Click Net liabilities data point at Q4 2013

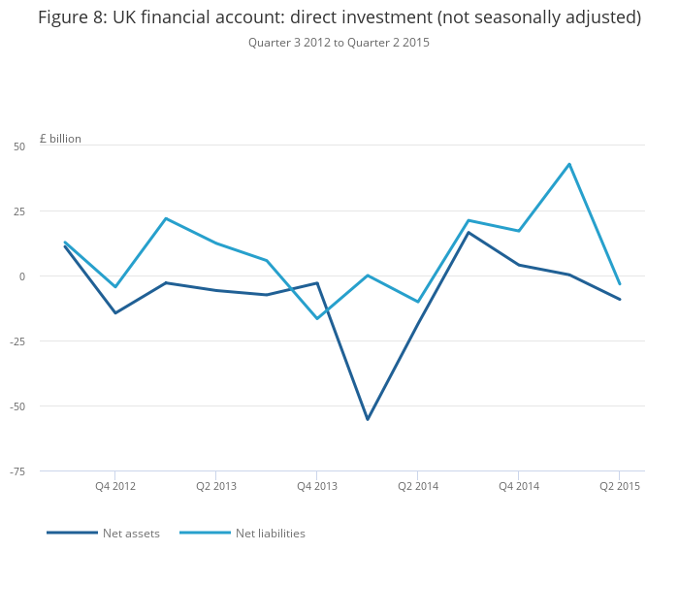(317, 318)
